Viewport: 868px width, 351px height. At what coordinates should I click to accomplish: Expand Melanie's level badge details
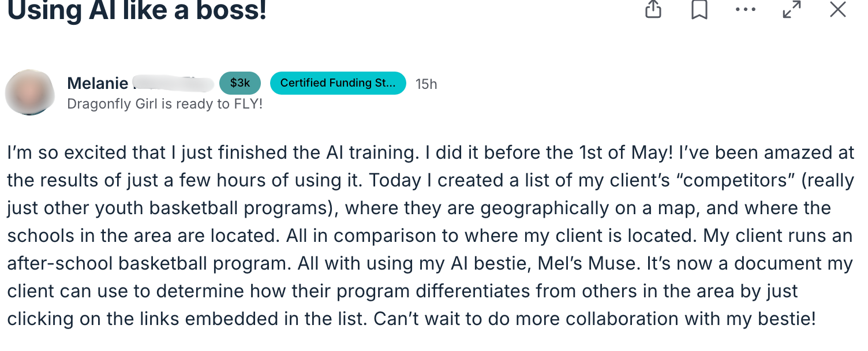click(x=240, y=83)
